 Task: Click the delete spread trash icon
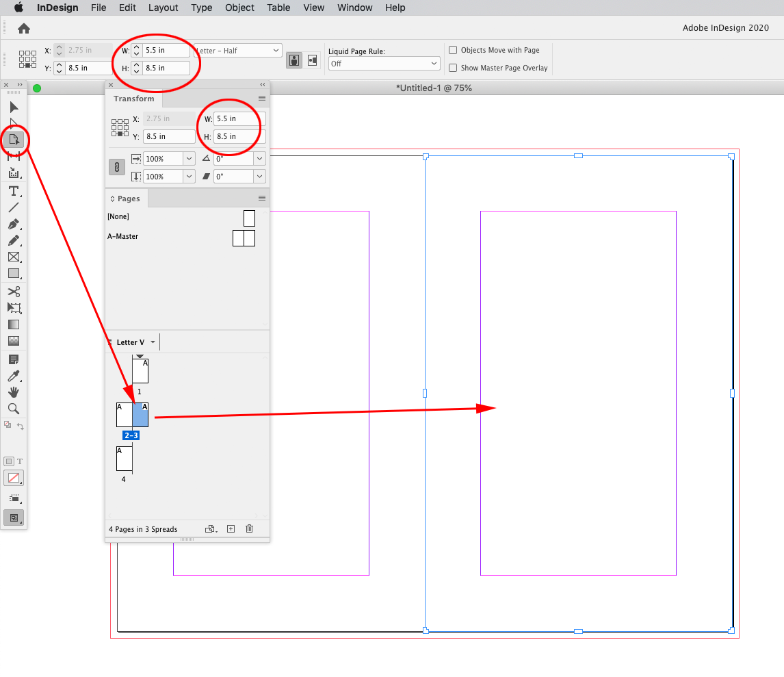click(x=249, y=528)
